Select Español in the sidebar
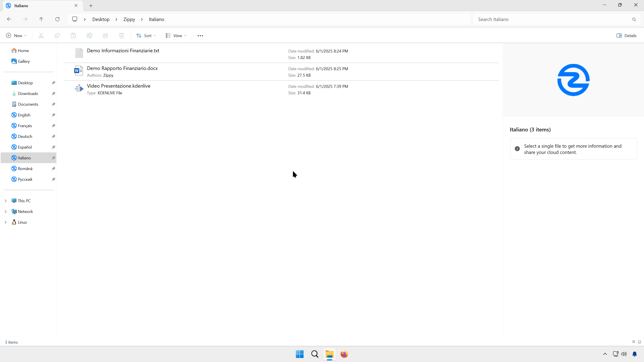Image resolution: width=644 pixels, height=362 pixels. [x=25, y=147]
